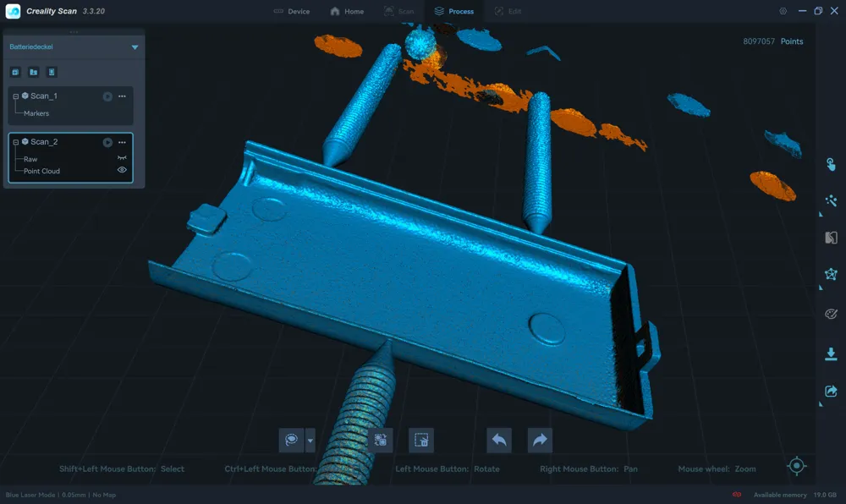Click the Undo arrow button

pos(498,440)
